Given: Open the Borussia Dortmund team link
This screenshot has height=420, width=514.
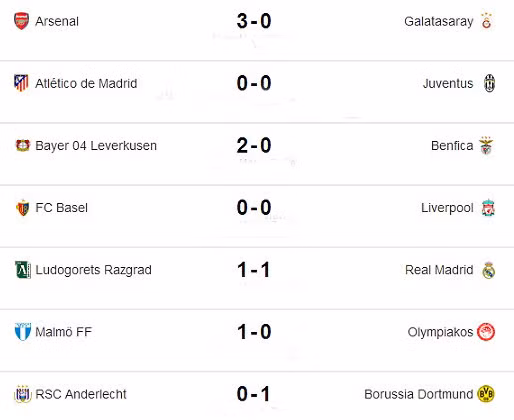Looking at the screenshot, I should coord(419,394).
